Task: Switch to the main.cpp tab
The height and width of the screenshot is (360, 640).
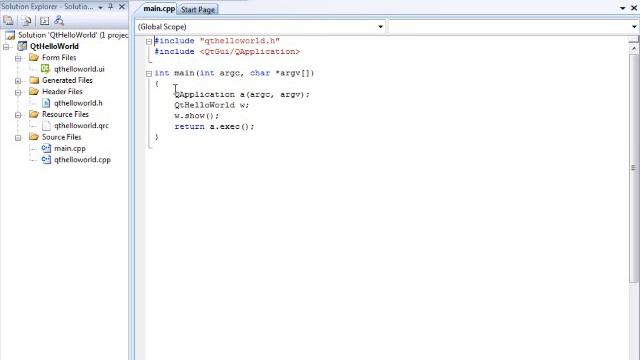Action: point(159,8)
